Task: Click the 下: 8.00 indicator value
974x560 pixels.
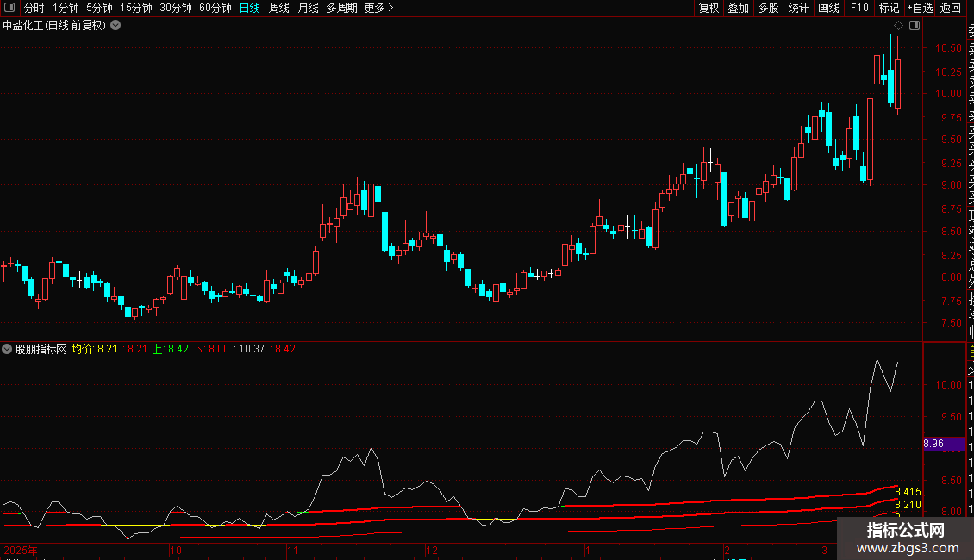Action: point(211,349)
